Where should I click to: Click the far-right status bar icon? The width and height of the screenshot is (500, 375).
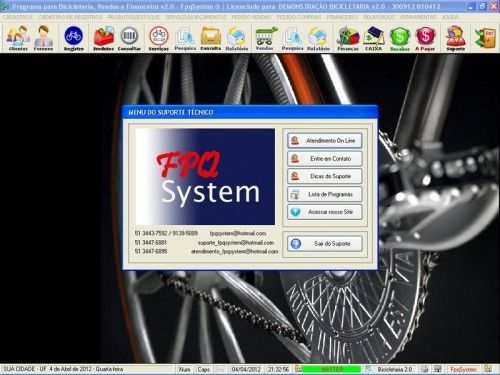pos(488,369)
